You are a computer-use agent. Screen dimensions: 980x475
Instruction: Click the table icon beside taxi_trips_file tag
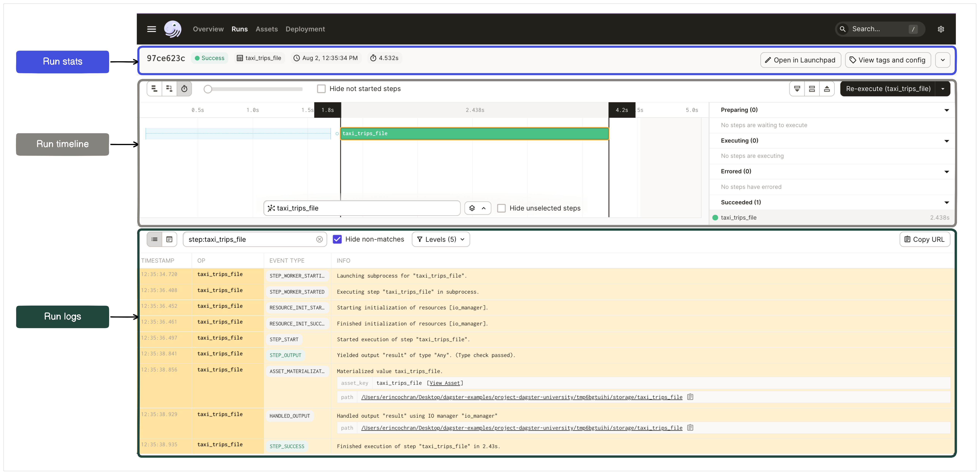point(240,58)
